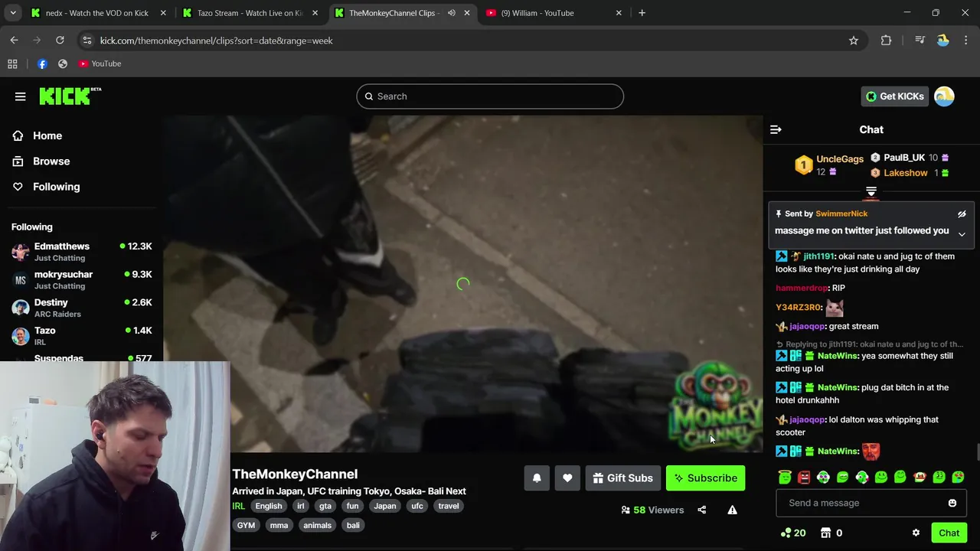Open the tab search dropdown arrow
Viewport: 980px width, 551px height.
[12, 13]
